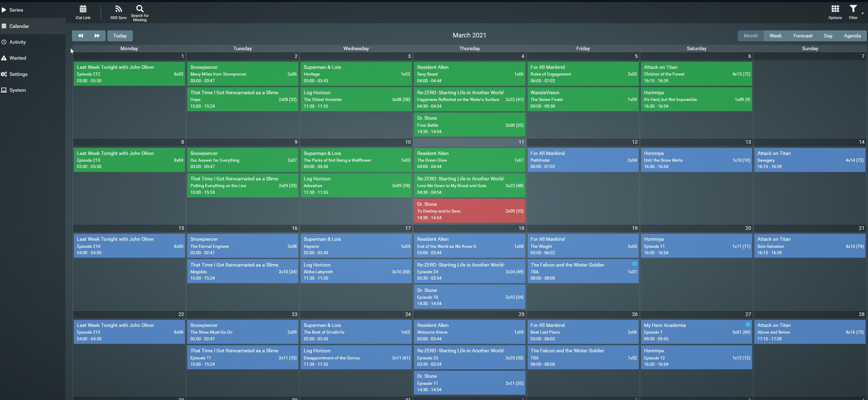Open Dr. Stone Episode 11 event
Screen dimensions: 868x400
(x=469, y=383)
